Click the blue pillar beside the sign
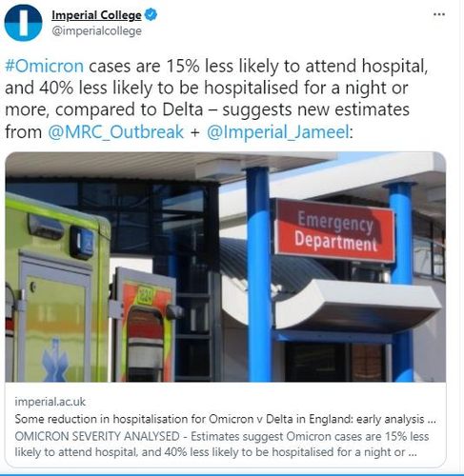This screenshot has height=476, width=464. tap(259, 274)
